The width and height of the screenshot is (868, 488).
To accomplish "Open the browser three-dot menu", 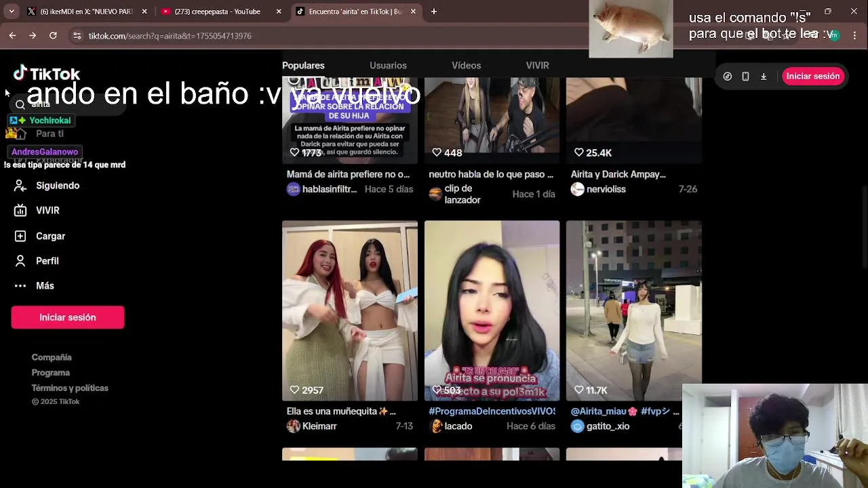I will [x=854, y=35].
